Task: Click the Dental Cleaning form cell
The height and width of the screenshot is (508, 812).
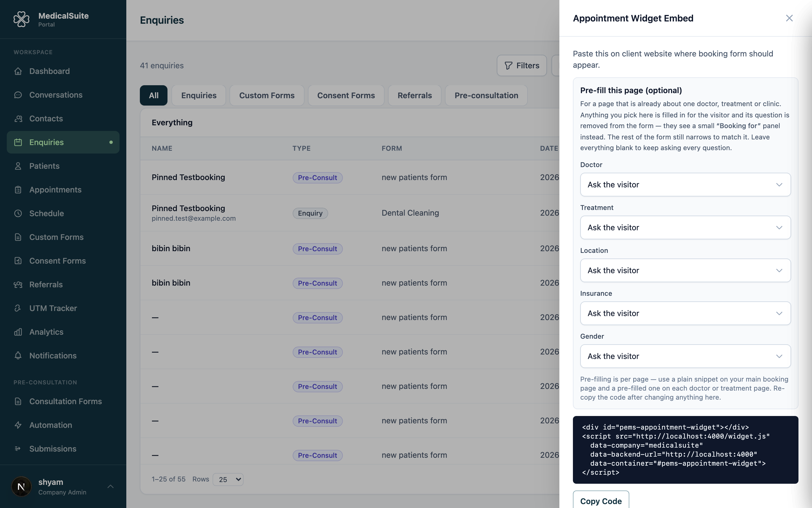Action: [x=410, y=213]
